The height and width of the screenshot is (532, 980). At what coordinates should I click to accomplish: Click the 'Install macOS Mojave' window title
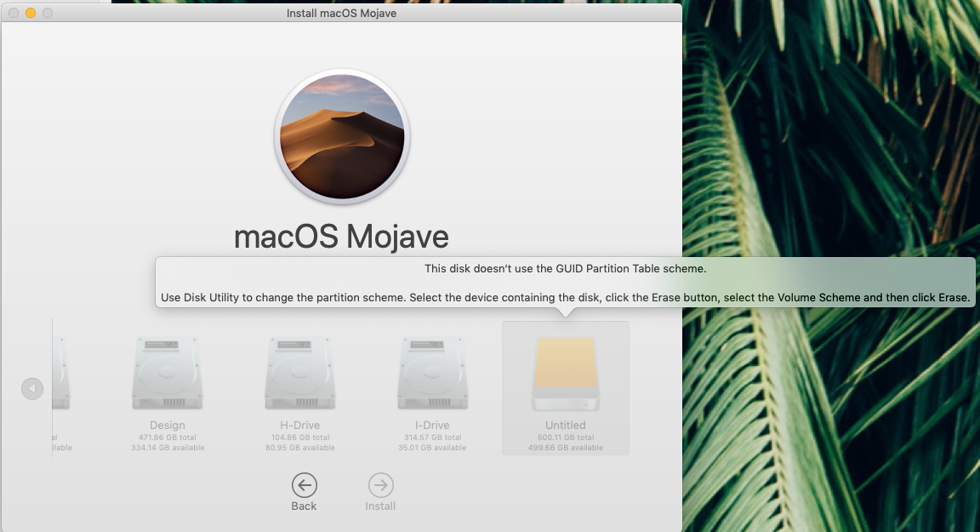(x=341, y=13)
